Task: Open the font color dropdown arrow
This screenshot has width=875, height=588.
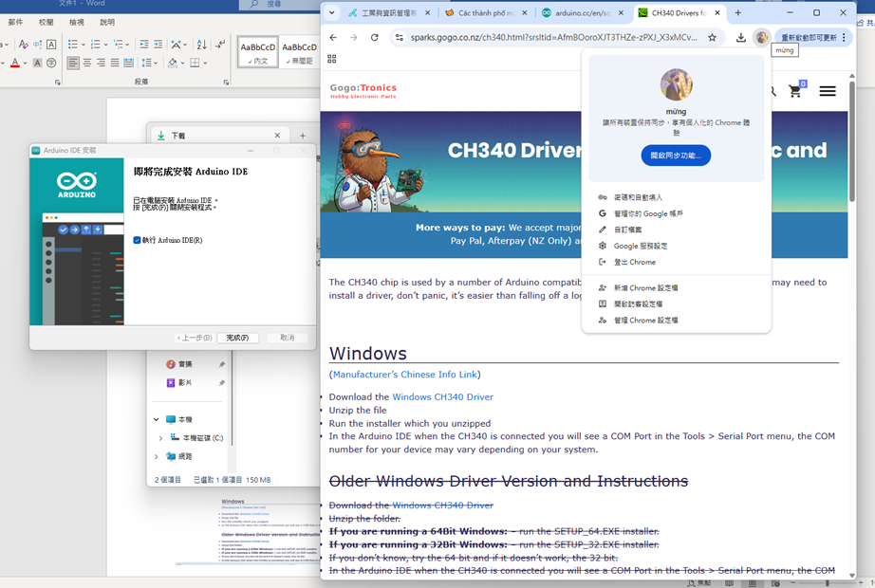Action: (26, 64)
